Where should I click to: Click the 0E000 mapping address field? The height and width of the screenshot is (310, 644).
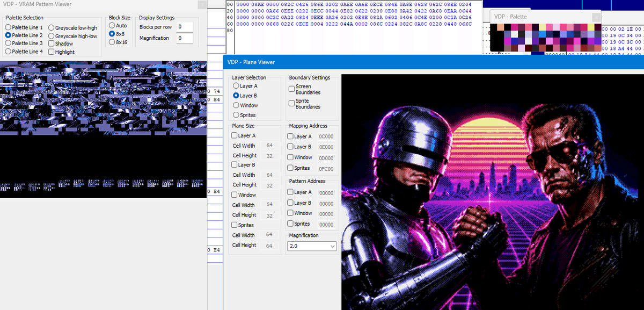(326, 147)
